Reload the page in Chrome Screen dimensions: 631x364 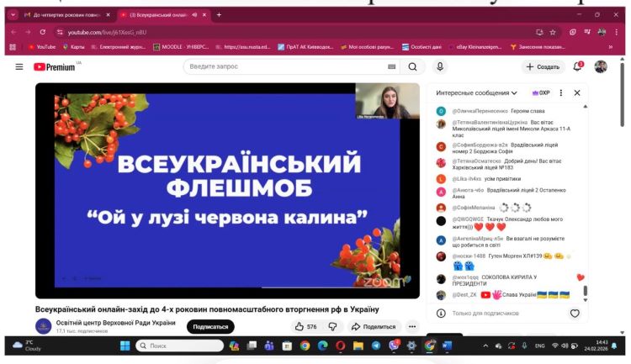(43, 32)
